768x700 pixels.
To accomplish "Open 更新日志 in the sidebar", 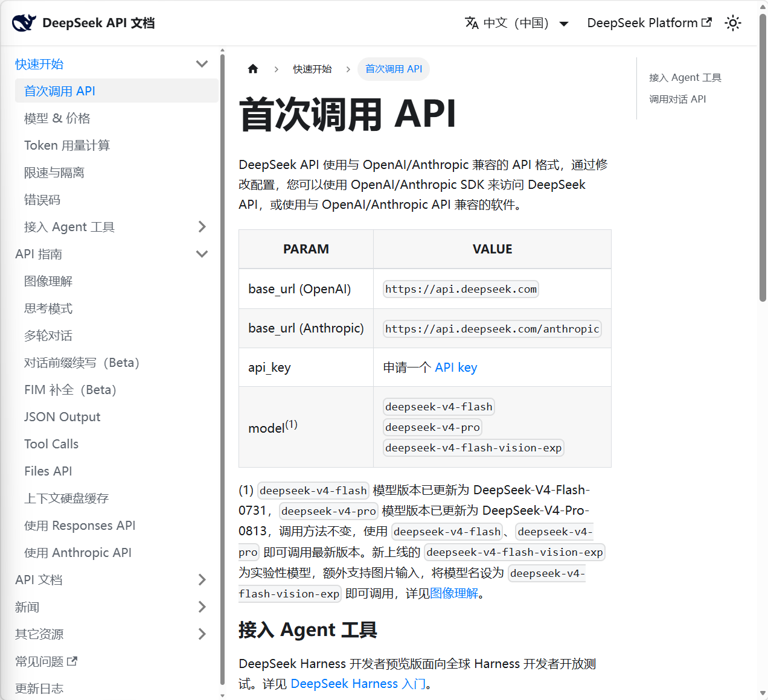I will tap(39, 689).
